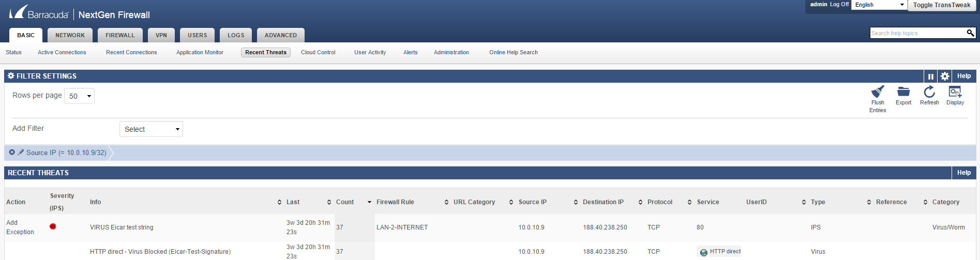
Task: Sort by the Info column arrows
Action: click(x=279, y=202)
